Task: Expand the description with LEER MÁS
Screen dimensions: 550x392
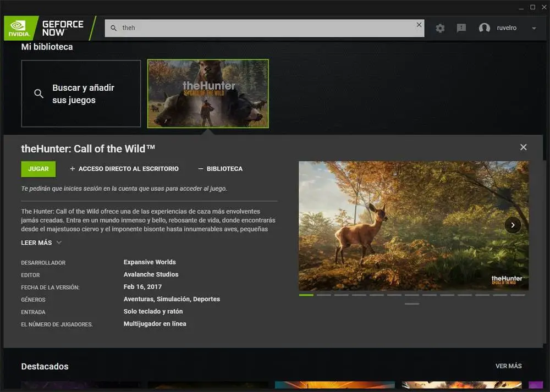Action: (x=36, y=242)
